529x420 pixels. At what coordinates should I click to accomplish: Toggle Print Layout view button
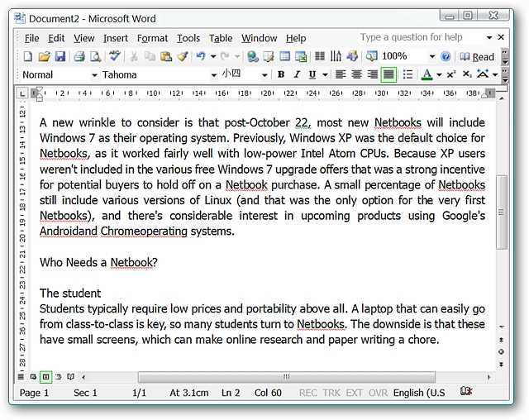pos(46,376)
